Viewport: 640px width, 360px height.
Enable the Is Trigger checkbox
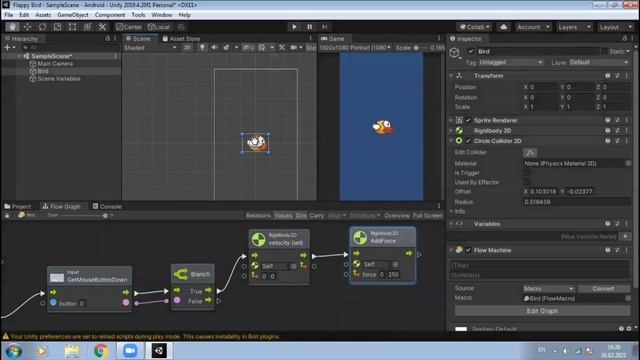coord(527,173)
